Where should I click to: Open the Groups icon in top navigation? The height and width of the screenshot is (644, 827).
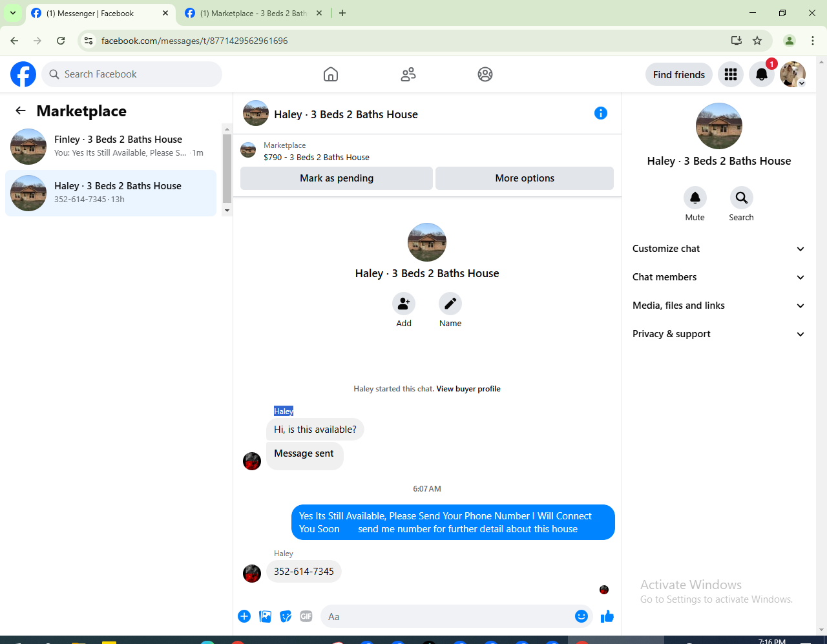click(x=485, y=74)
